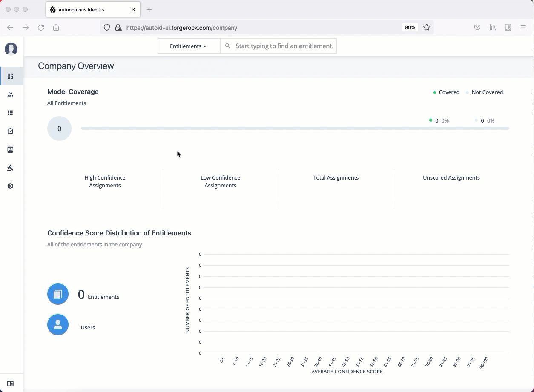Open the applications grid sidebar icon
This screenshot has width=534, height=392.
(10, 113)
